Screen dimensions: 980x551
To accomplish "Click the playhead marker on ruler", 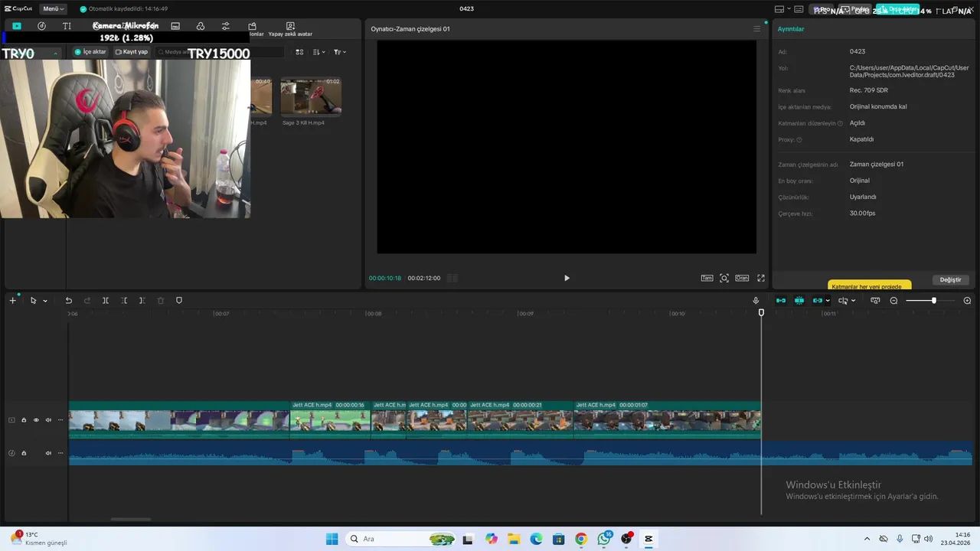I will [x=761, y=312].
